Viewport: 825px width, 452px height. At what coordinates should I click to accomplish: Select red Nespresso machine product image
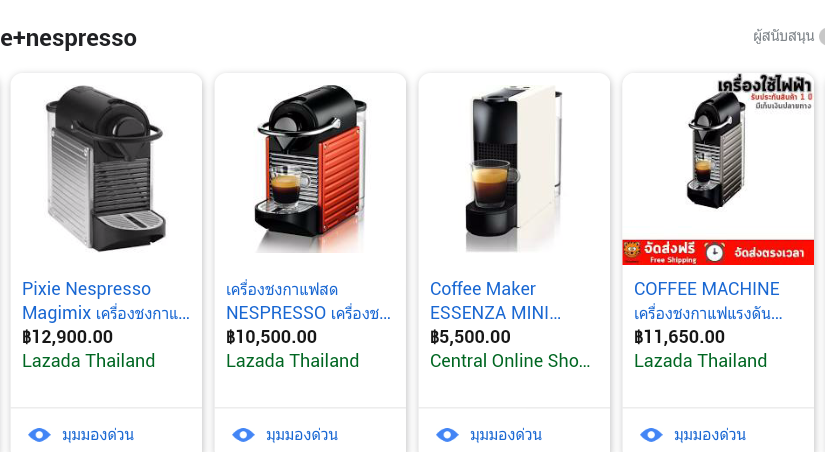point(310,168)
